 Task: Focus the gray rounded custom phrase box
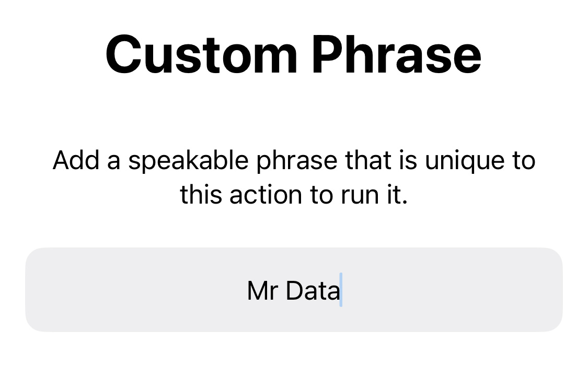tap(294, 290)
